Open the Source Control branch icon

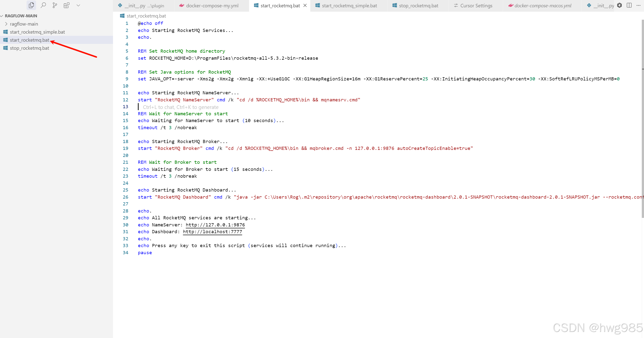(x=55, y=5)
